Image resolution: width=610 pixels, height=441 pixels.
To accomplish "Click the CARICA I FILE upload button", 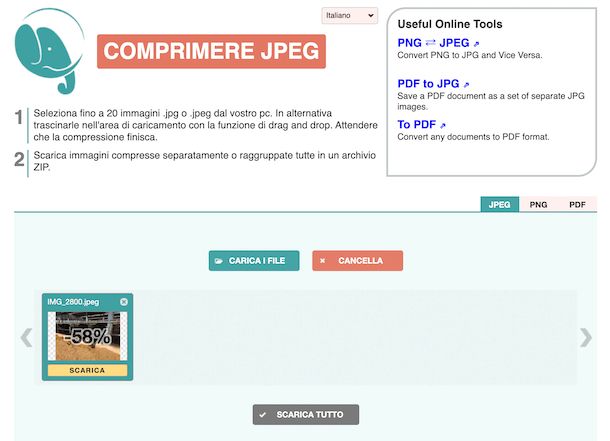I will (x=254, y=261).
